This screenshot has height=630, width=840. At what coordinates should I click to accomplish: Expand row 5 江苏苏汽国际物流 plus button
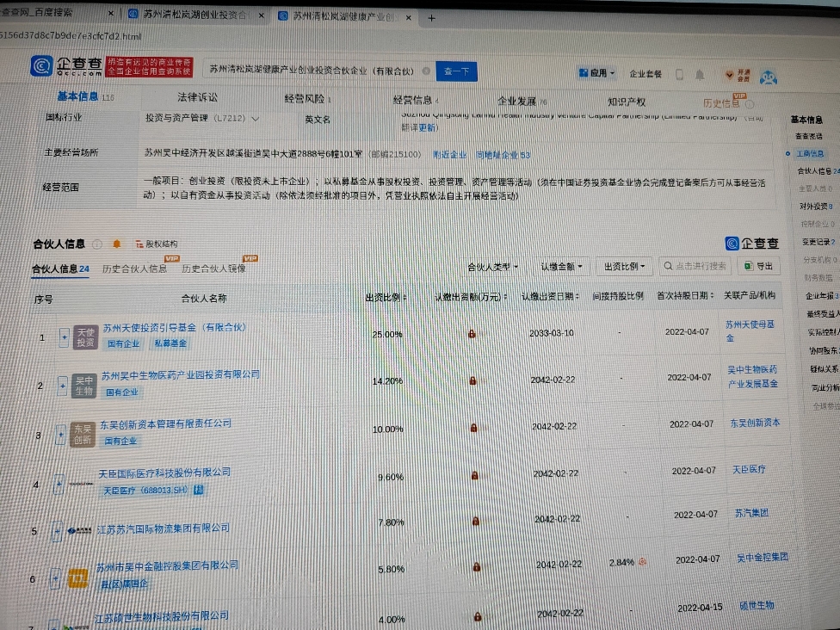(58, 531)
